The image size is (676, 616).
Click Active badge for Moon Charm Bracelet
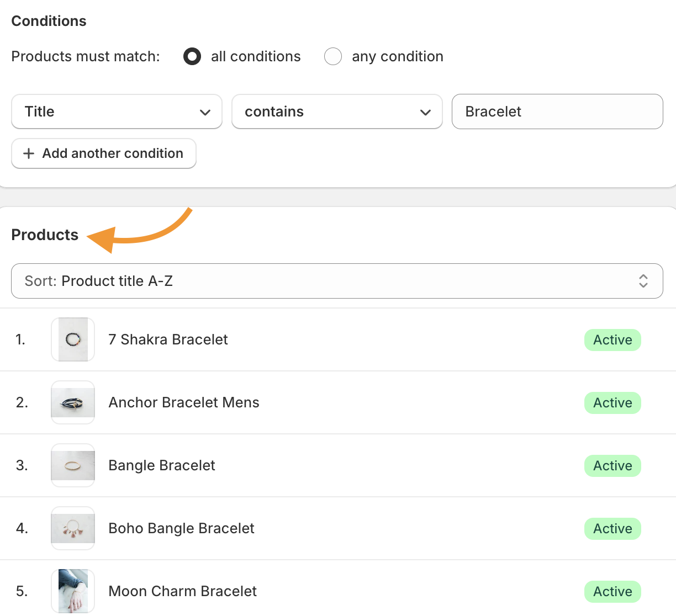tap(612, 592)
